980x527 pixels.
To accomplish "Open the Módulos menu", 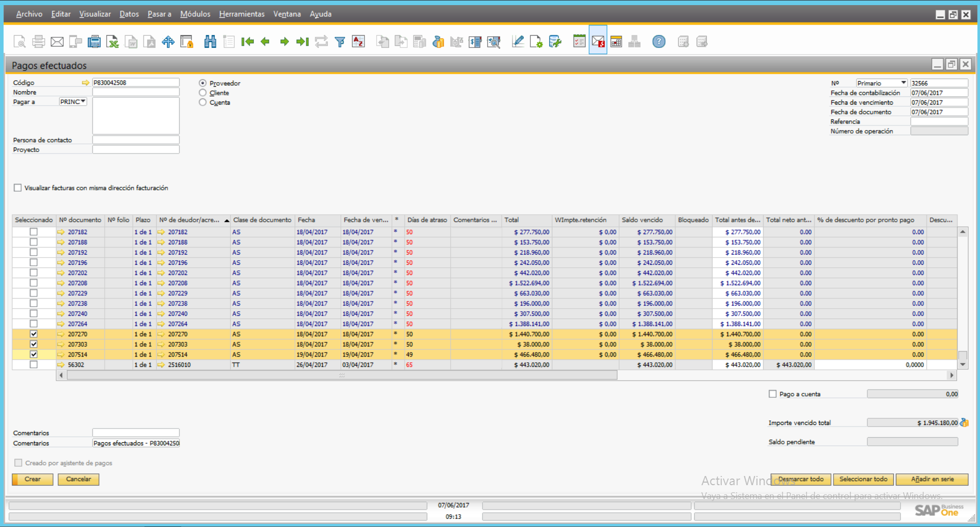I will (x=195, y=14).
